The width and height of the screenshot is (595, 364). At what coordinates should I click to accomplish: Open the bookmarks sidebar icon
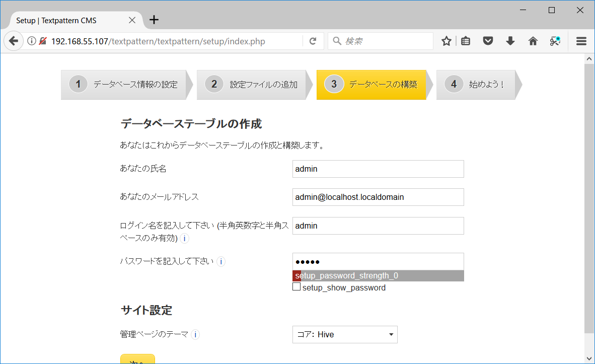[465, 41]
